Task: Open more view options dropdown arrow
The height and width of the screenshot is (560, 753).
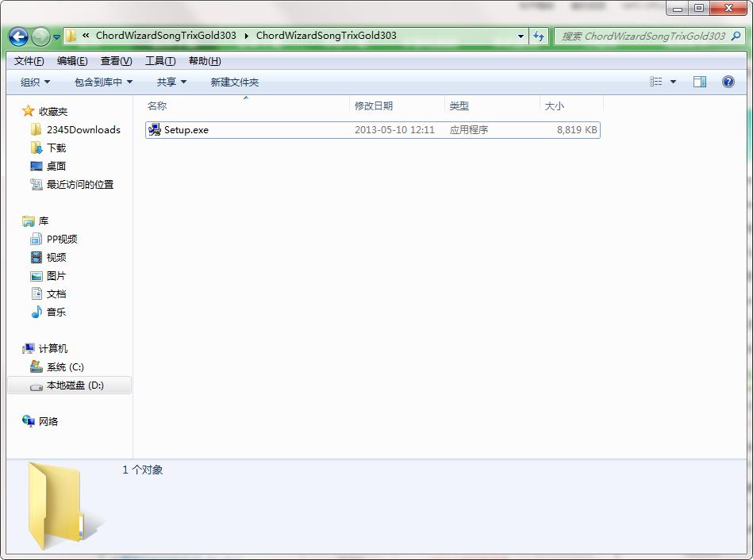Action: pyautogui.click(x=673, y=82)
